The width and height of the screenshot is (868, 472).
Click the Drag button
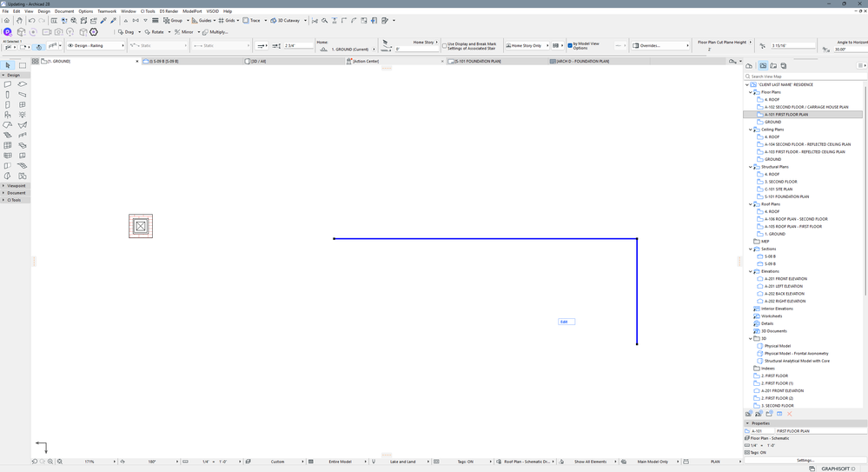click(126, 32)
